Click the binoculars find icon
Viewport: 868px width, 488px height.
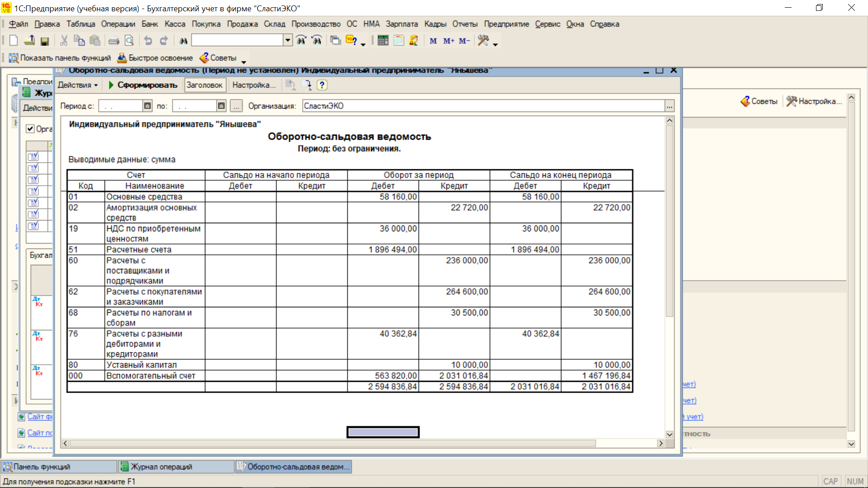tap(183, 41)
